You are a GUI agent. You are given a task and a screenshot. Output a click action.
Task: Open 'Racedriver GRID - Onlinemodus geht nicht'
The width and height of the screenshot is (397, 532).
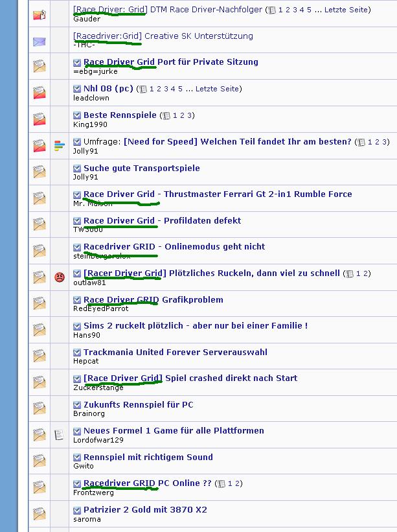coord(174,247)
